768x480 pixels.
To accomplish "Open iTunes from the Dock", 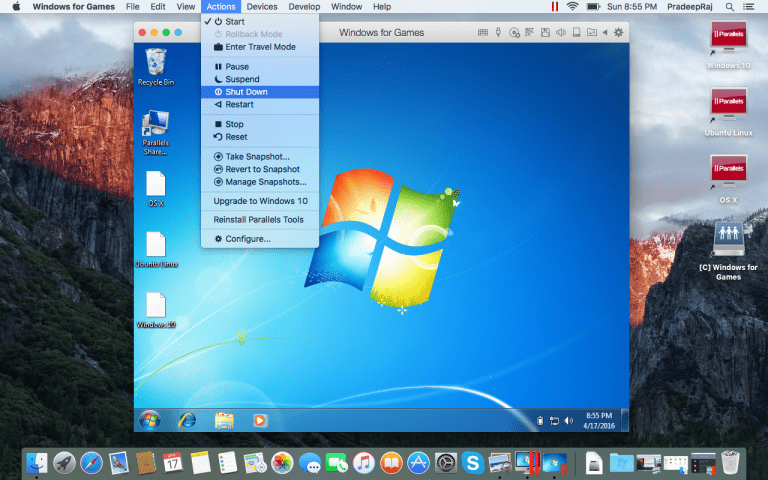I will [x=363, y=462].
